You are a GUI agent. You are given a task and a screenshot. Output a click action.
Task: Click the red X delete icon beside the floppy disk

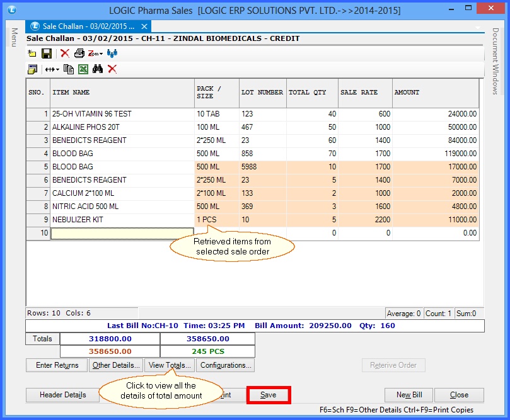pos(65,53)
